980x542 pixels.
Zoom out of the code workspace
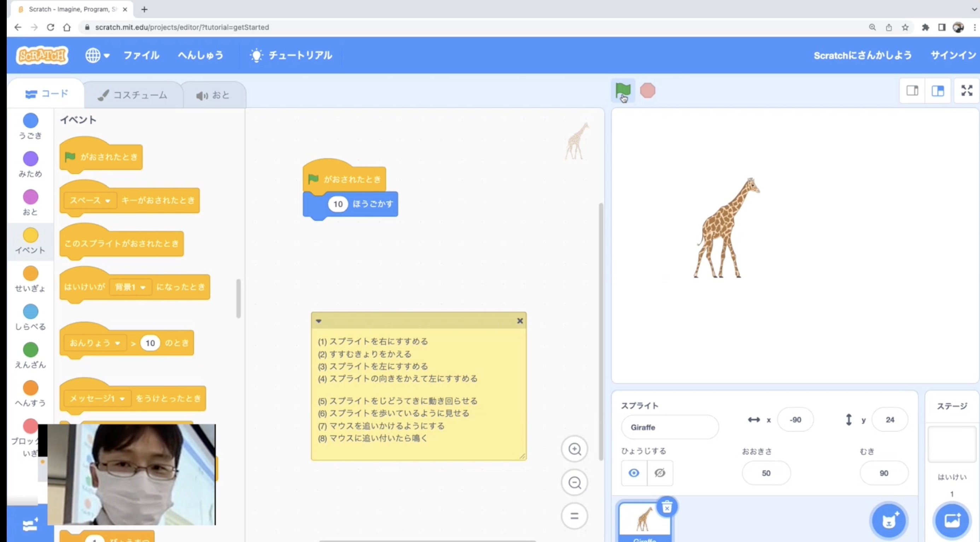pos(574,483)
